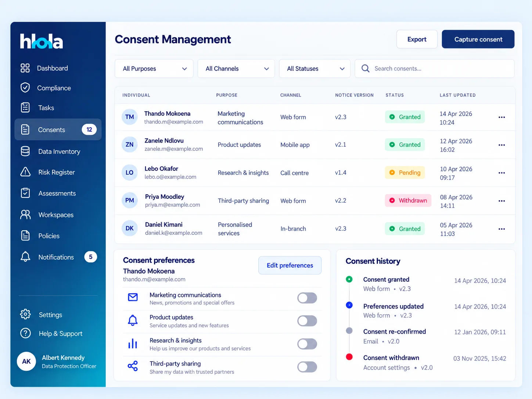532x399 pixels.
Task: Click the search magnifier icon
Action: (365, 68)
